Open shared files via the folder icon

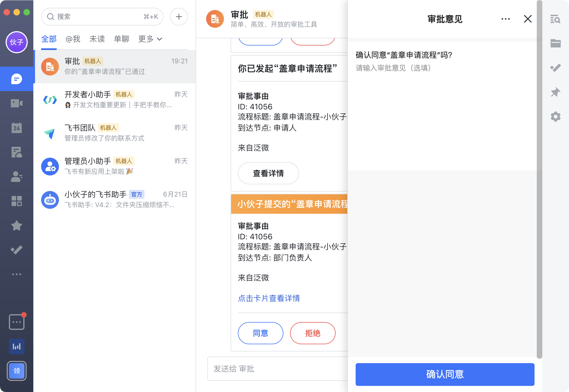coord(555,43)
